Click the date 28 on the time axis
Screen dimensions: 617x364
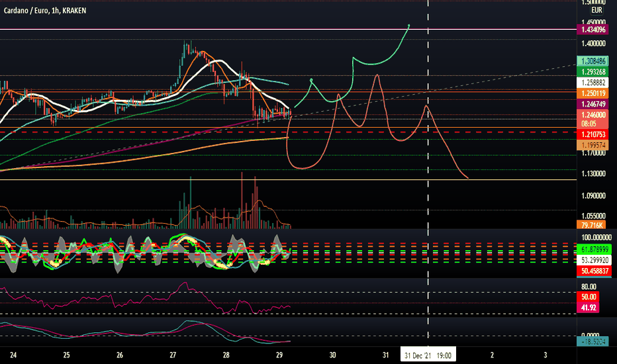[x=226, y=355]
